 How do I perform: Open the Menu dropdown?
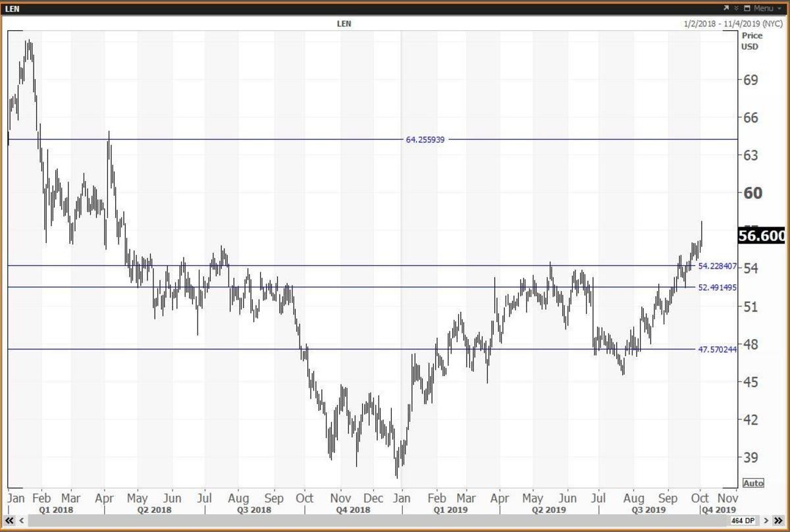click(767, 9)
